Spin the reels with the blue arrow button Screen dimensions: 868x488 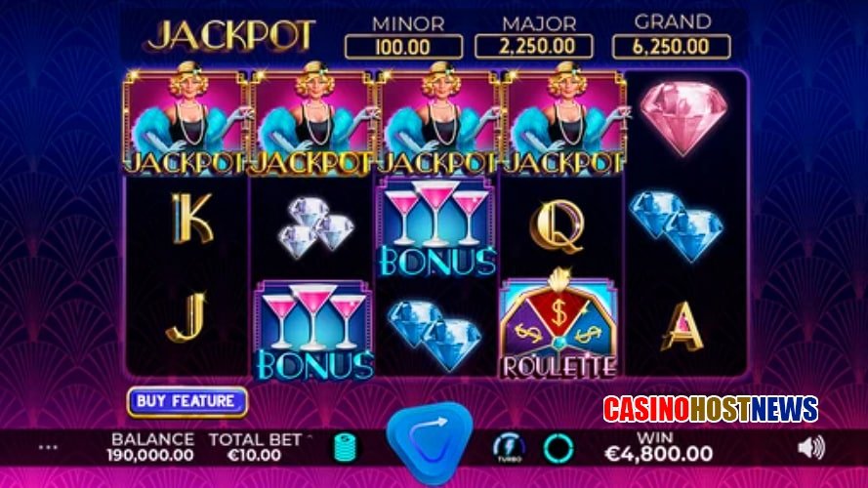pyautogui.click(x=430, y=441)
